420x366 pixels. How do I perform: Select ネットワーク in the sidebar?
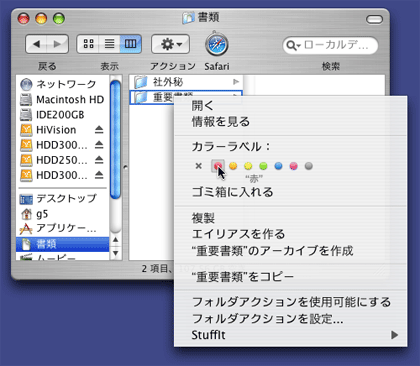tap(63, 84)
